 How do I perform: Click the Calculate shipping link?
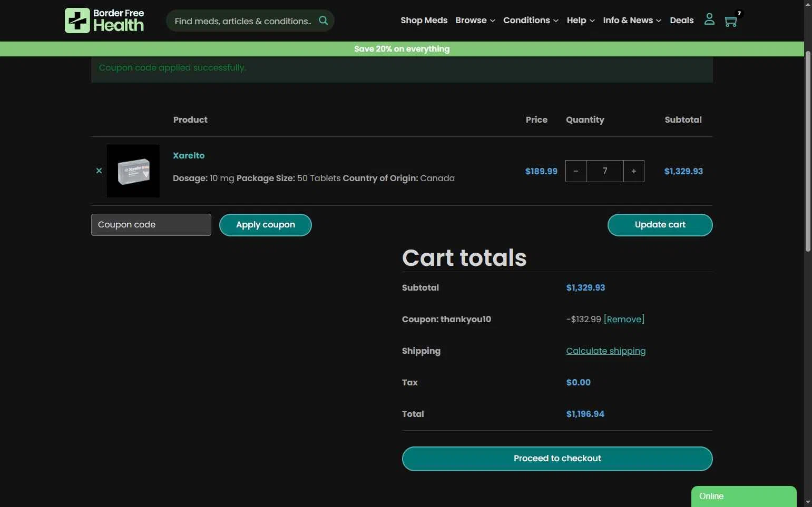click(x=605, y=351)
